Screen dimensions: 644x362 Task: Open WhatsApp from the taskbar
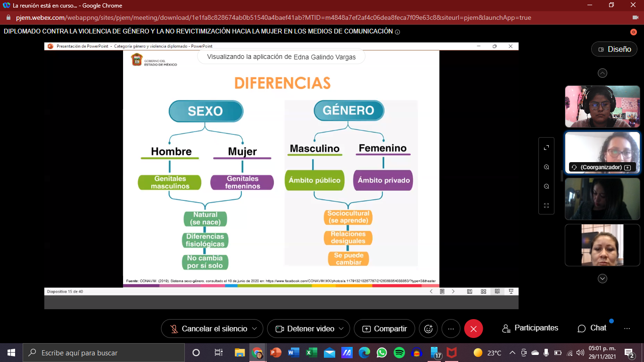[x=381, y=353]
